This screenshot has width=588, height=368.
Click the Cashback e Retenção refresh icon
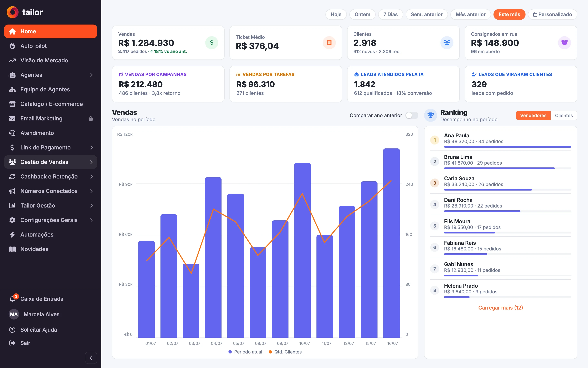12,176
